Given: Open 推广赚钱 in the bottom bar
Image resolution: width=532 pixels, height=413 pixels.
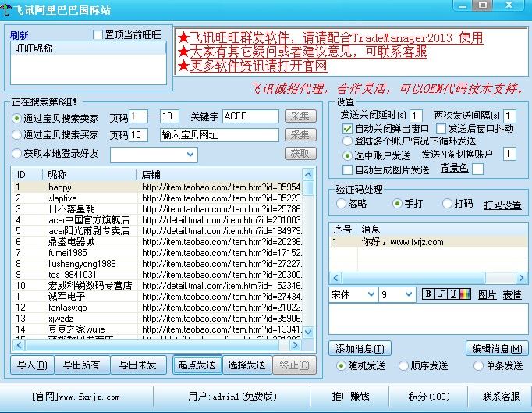Looking at the screenshot, I should pyautogui.click(x=350, y=396).
